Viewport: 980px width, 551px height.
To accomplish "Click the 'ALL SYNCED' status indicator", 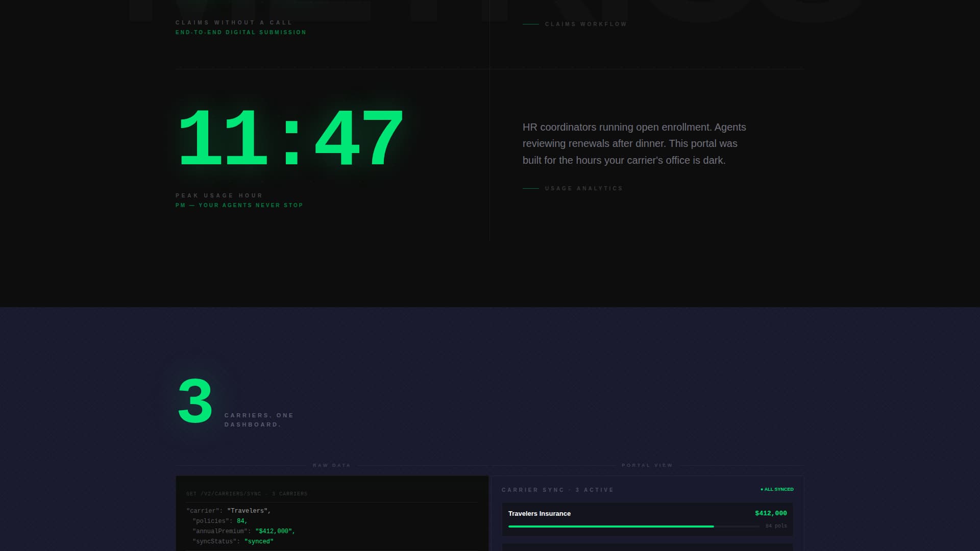I will tap(777, 489).
